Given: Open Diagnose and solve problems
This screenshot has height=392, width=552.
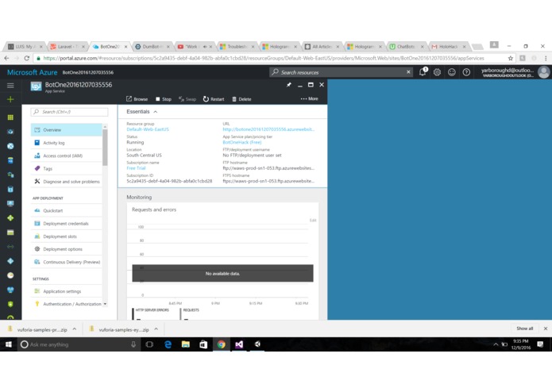Looking at the screenshot, I should (x=67, y=182).
